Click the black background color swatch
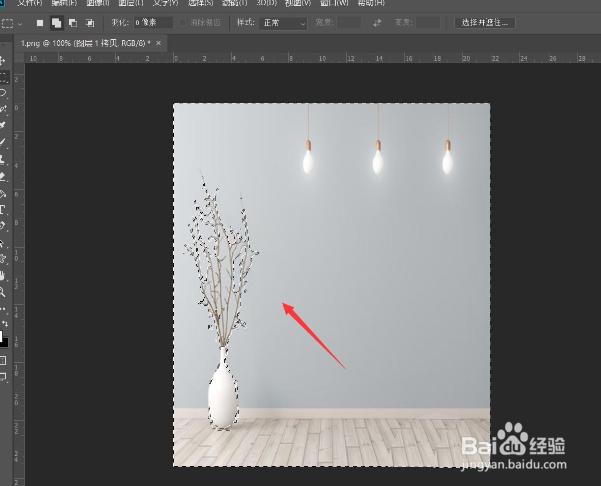The image size is (601, 486). click(x=5, y=343)
